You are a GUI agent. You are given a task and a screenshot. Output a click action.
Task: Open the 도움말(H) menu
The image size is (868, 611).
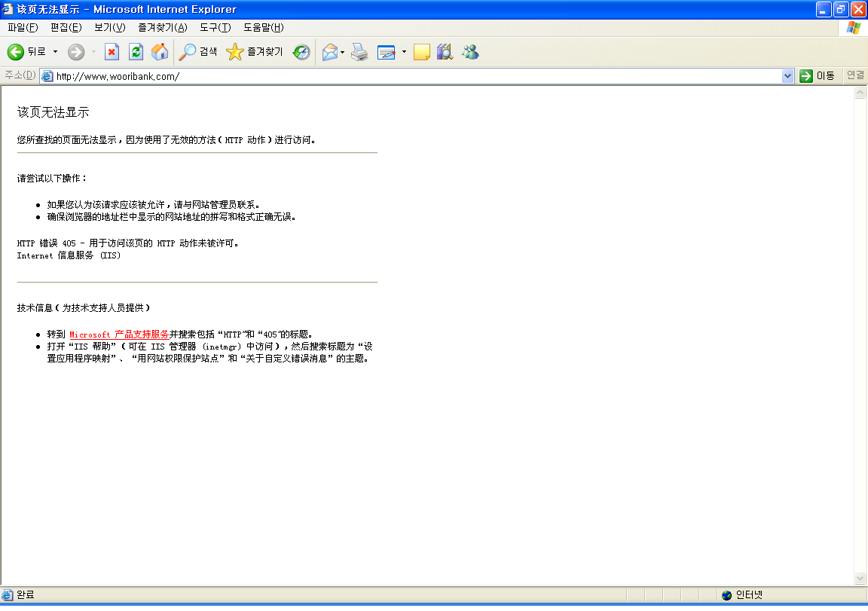click(x=264, y=27)
